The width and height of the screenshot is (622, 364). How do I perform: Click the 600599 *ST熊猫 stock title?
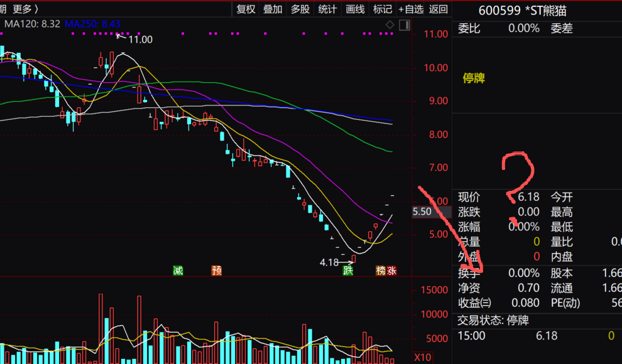point(522,10)
